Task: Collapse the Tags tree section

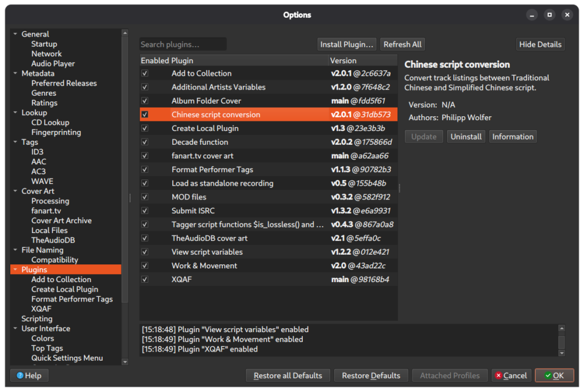Action: coord(15,142)
